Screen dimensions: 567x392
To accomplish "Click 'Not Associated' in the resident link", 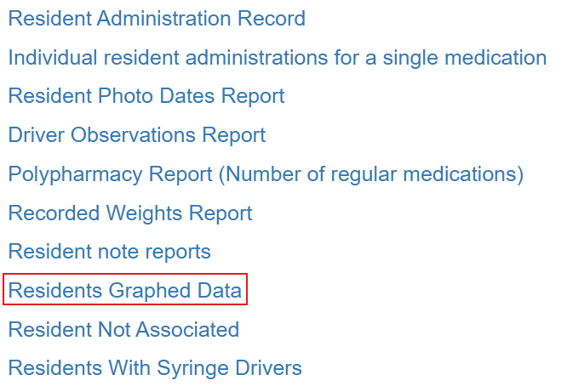I will pos(169,329).
